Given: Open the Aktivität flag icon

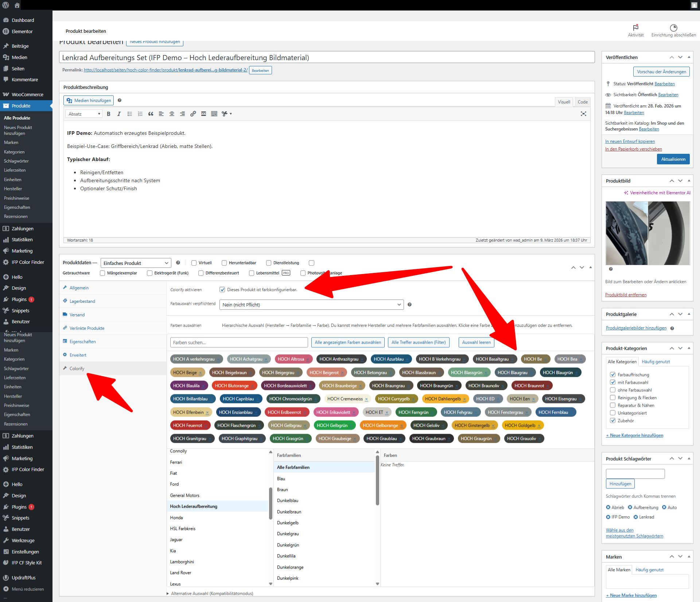Looking at the screenshot, I should [x=635, y=28].
